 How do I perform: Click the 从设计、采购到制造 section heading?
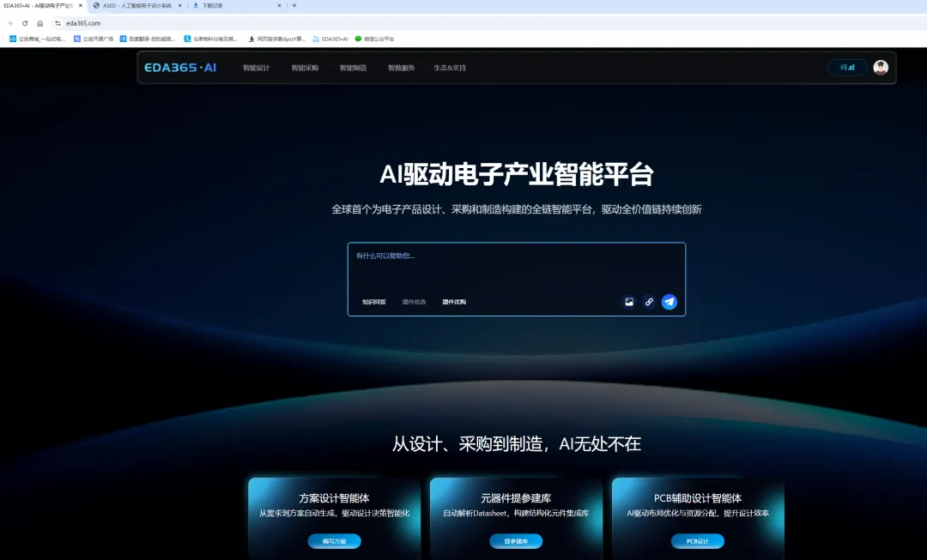pyautogui.click(x=516, y=444)
